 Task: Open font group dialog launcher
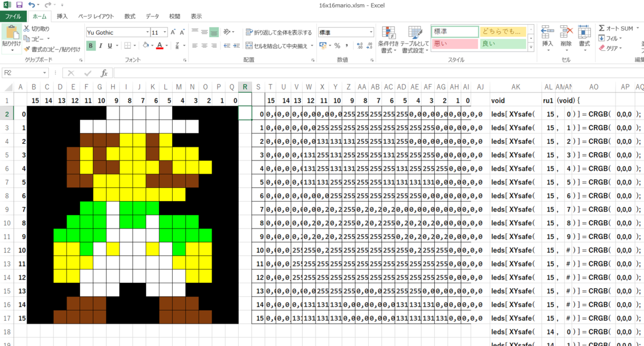185,60
